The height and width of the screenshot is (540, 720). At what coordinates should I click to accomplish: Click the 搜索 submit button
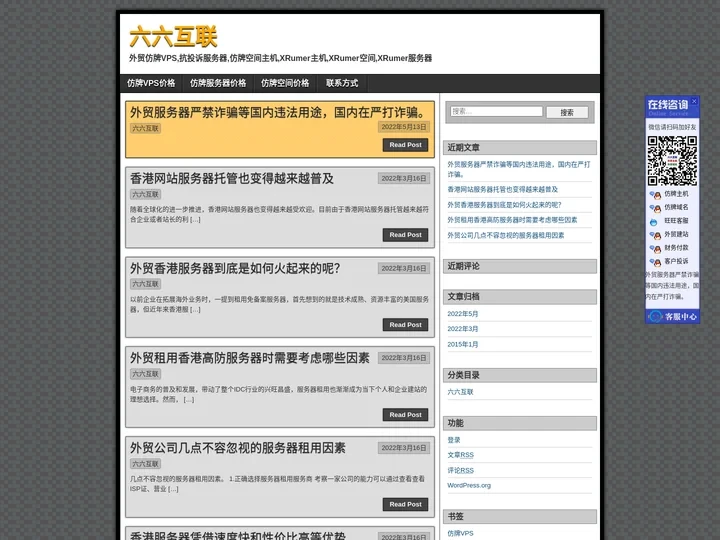tap(567, 112)
